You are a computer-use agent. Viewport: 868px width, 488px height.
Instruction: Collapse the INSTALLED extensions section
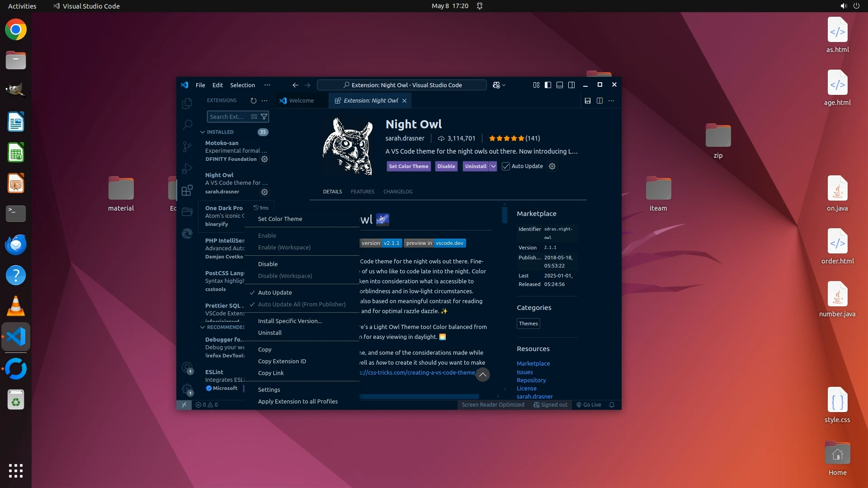[203, 132]
